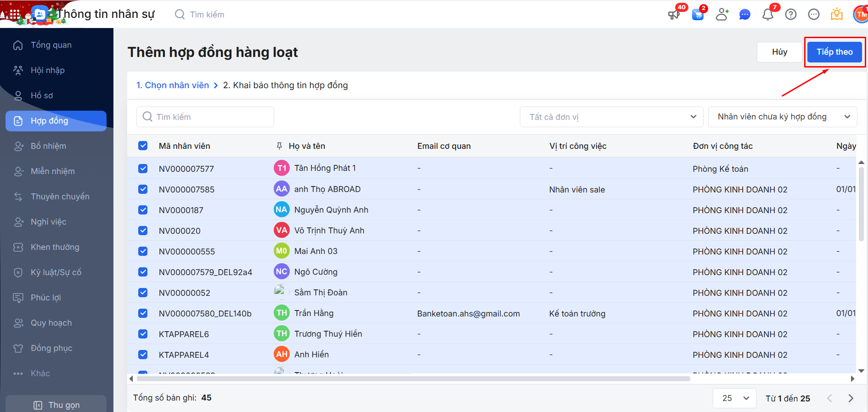Open the page size 25 dropdown
The width and height of the screenshot is (868, 412).
coord(735,398)
